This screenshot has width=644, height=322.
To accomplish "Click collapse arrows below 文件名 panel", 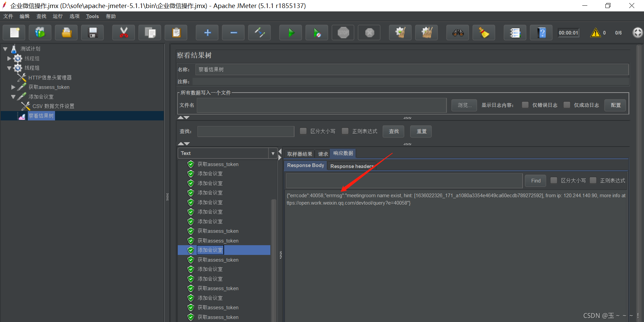I will (183, 118).
